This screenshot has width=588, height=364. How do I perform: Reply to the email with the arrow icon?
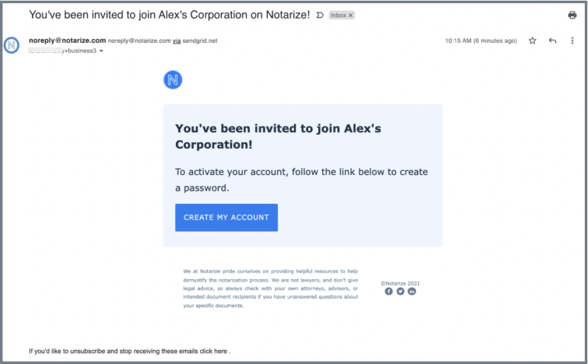click(x=552, y=40)
